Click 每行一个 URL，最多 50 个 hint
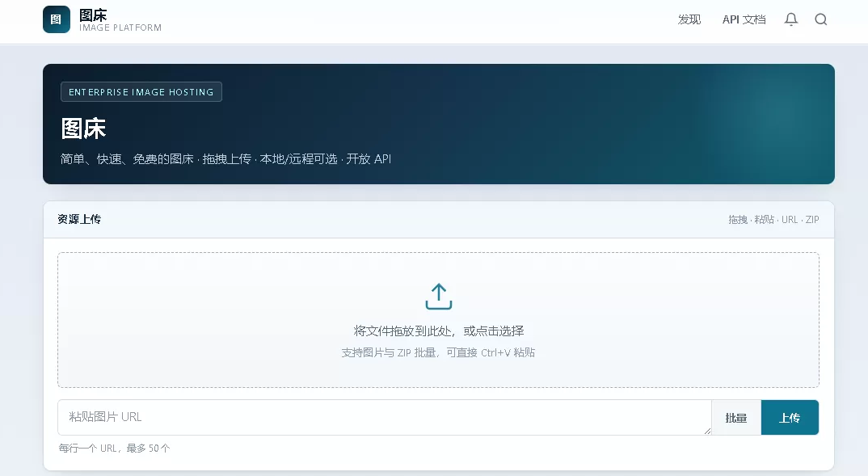 click(114, 449)
